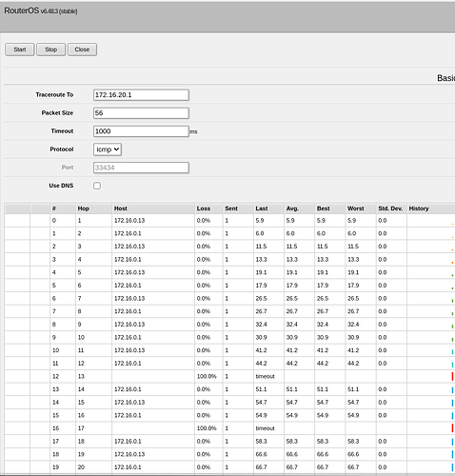
Task: Focus the Traceroute To address field
Action: point(141,95)
